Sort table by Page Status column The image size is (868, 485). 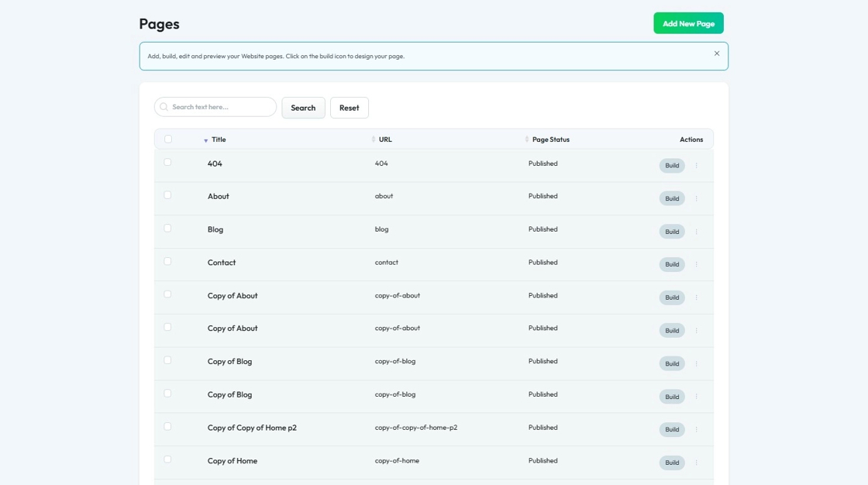tap(550, 139)
